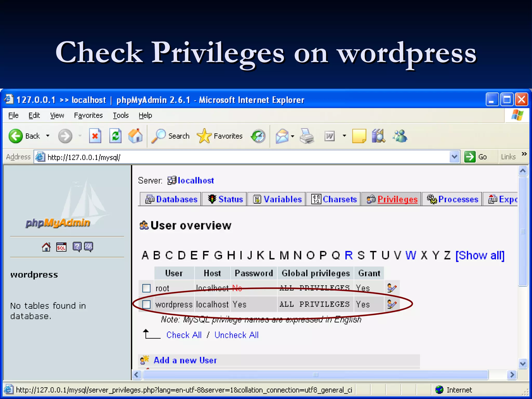Switch to the Processes tab
The width and height of the screenshot is (532, 399).
(452, 199)
